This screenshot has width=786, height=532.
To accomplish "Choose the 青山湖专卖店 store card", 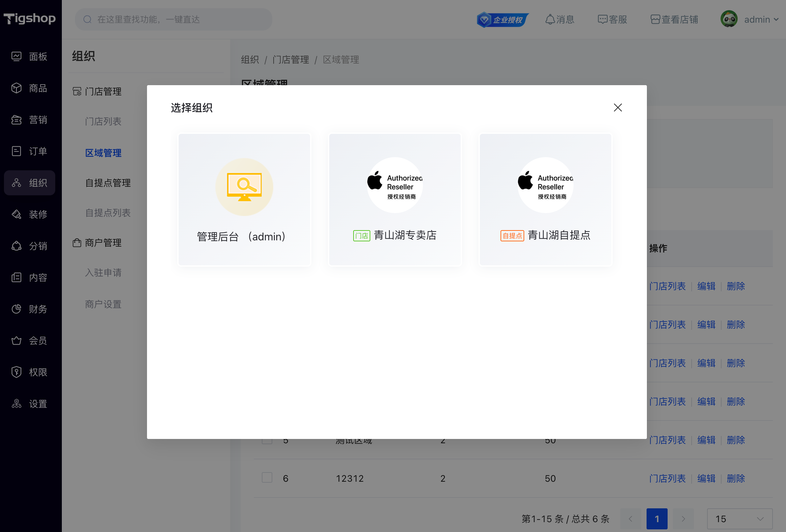I will click(395, 200).
